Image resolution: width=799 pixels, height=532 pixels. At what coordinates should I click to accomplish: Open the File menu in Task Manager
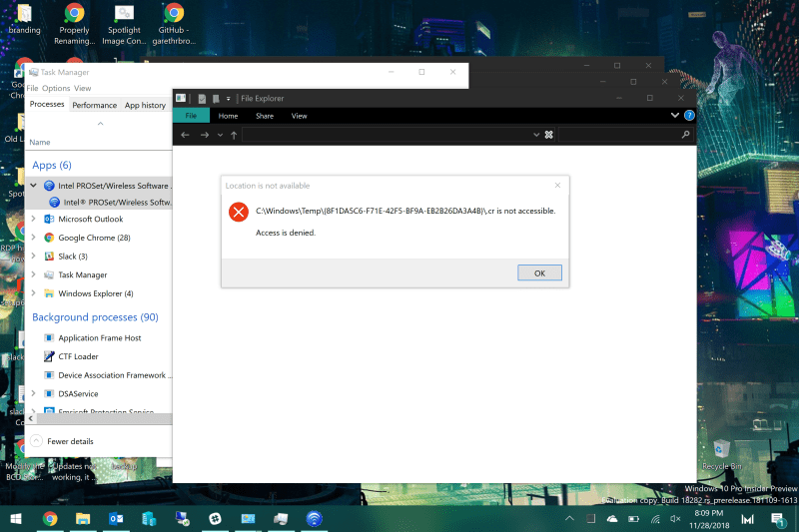click(32, 88)
